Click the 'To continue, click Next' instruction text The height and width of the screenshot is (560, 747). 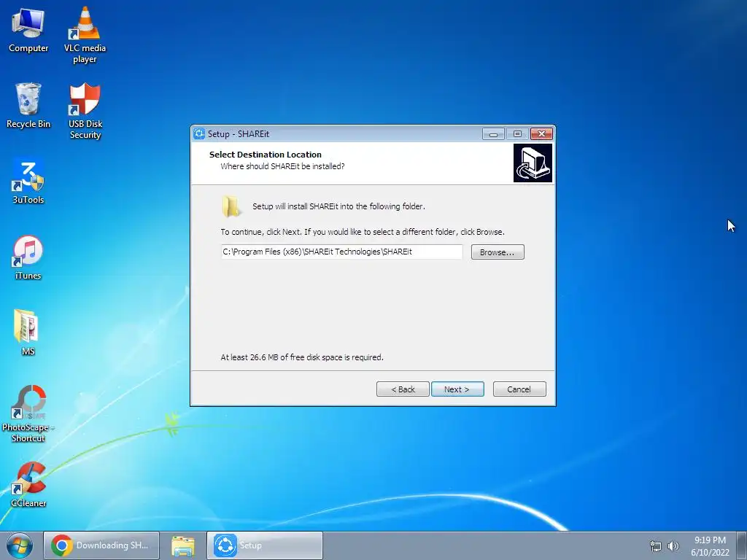363,232
